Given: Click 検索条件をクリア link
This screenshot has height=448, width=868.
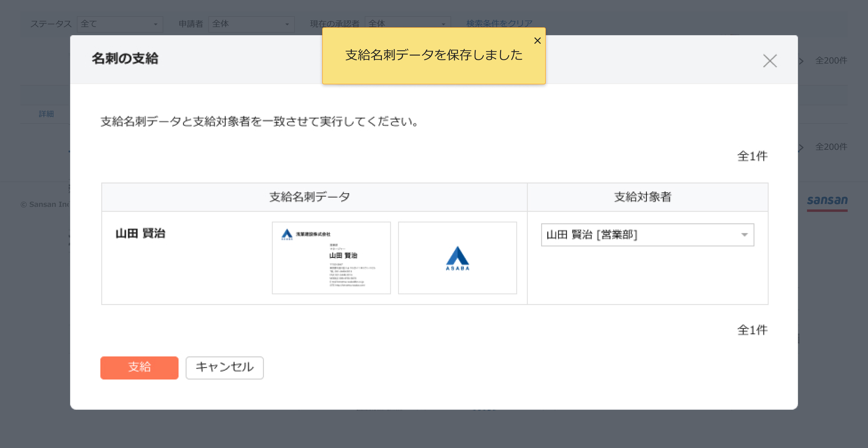Looking at the screenshot, I should pos(499,23).
